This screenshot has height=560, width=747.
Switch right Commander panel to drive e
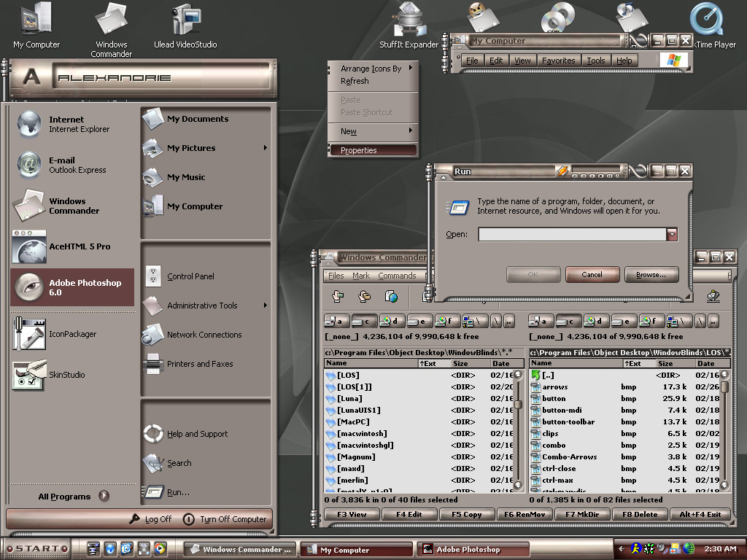[624, 322]
